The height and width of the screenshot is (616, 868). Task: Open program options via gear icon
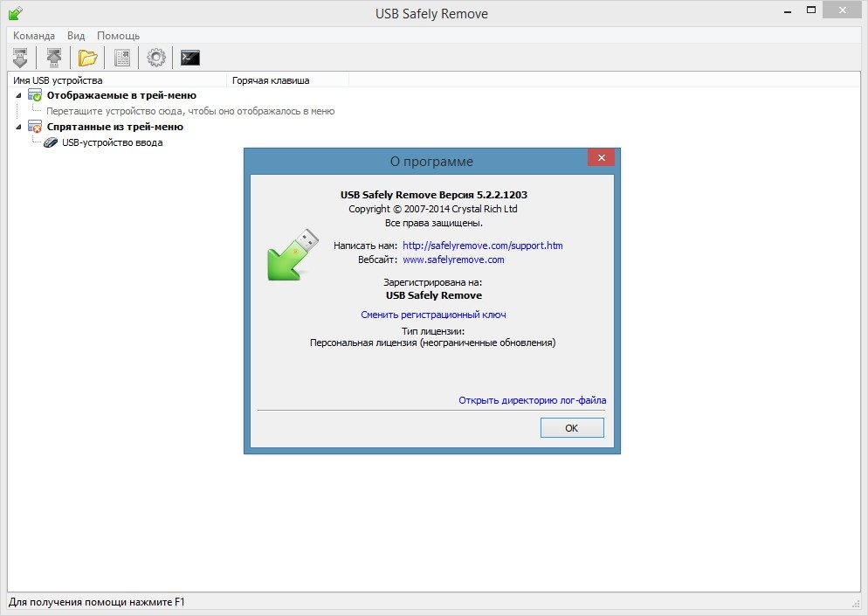coord(156,58)
